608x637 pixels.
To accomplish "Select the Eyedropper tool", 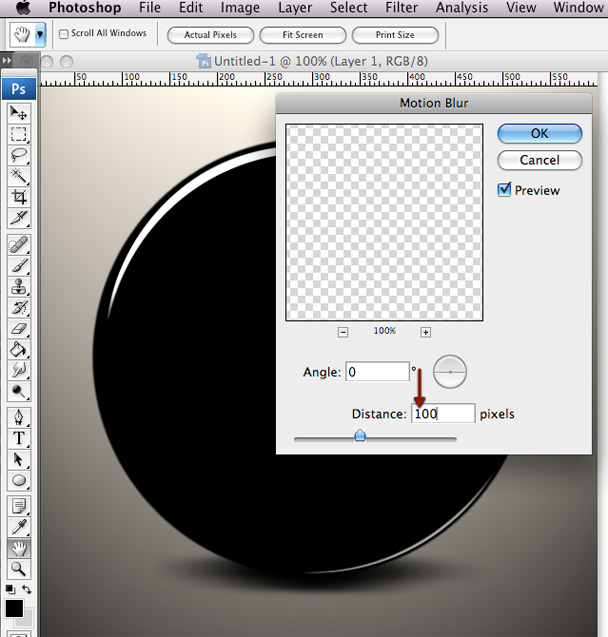I will point(18,527).
